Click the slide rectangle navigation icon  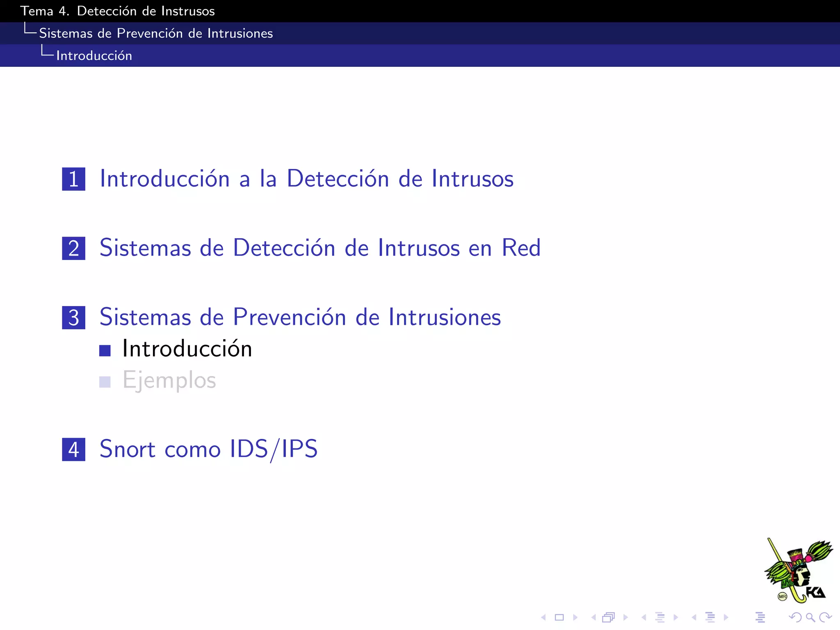click(x=559, y=617)
